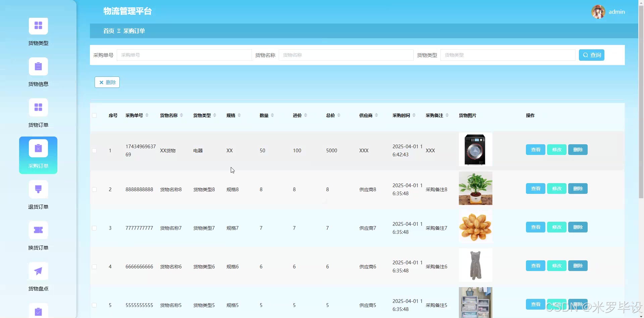Click purchase number 5555555555 cell
The image size is (644, 318).
139,305
